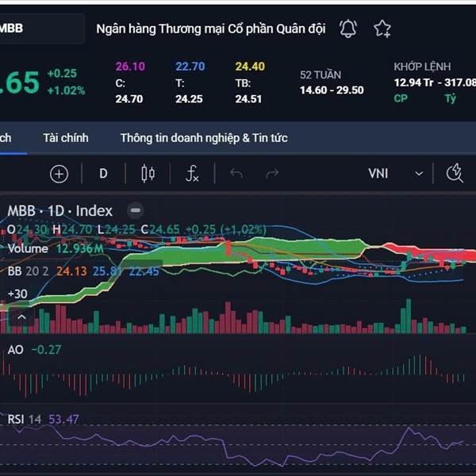Open the candlestick chart type icon

(148, 174)
